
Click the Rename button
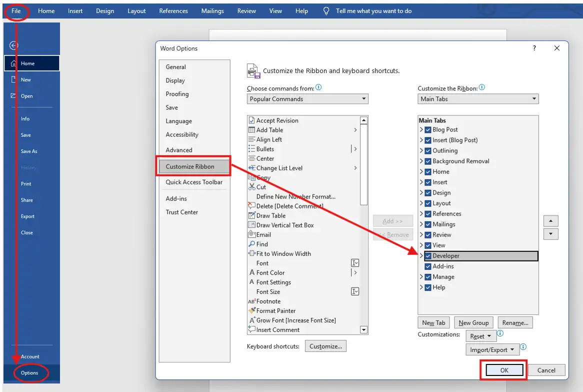click(x=515, y=322)
